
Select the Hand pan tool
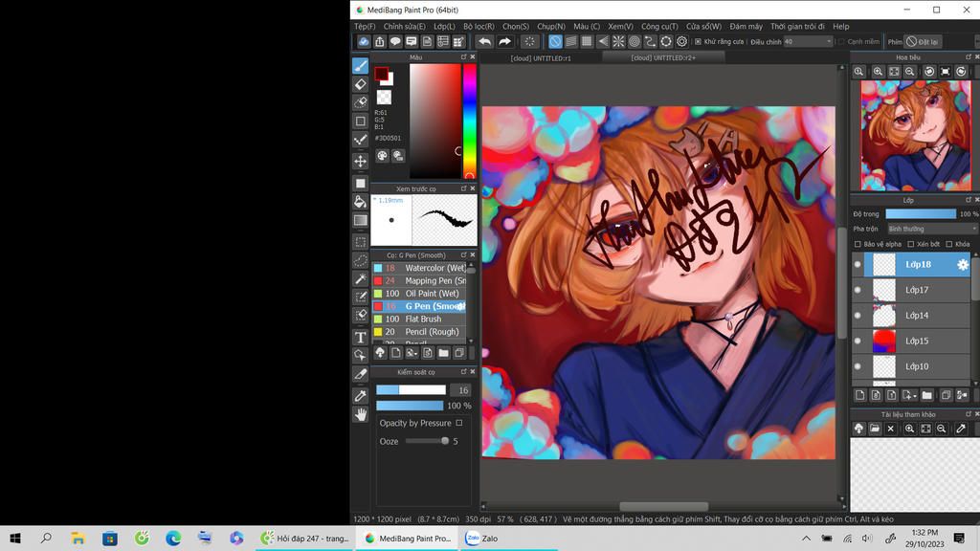[361, 414]
